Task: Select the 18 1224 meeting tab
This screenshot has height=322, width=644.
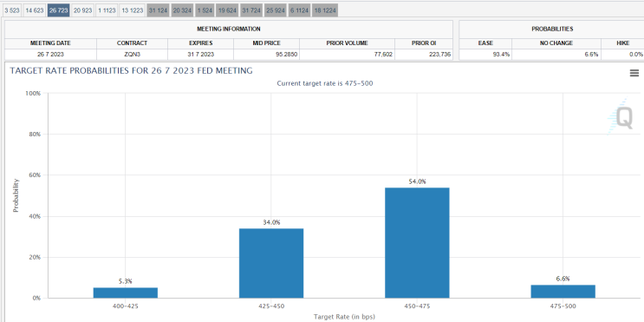Action: click(325, 10)
